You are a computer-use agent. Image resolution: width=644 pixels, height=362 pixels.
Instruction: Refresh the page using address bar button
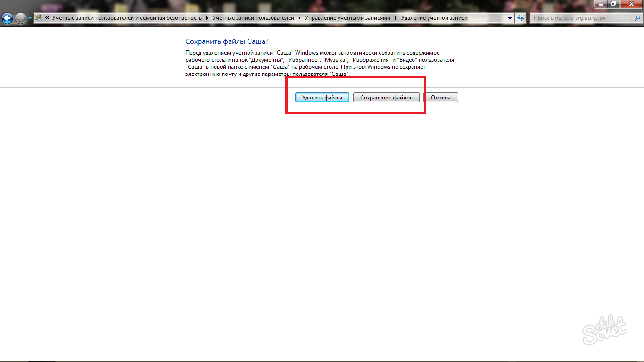coord(520,18)
